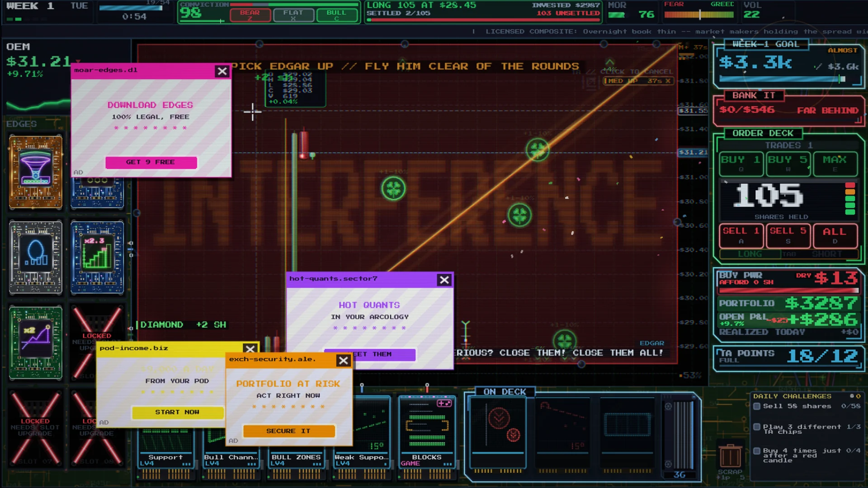
Task: Switch position mode to SHORT
Action: (827, 254)
